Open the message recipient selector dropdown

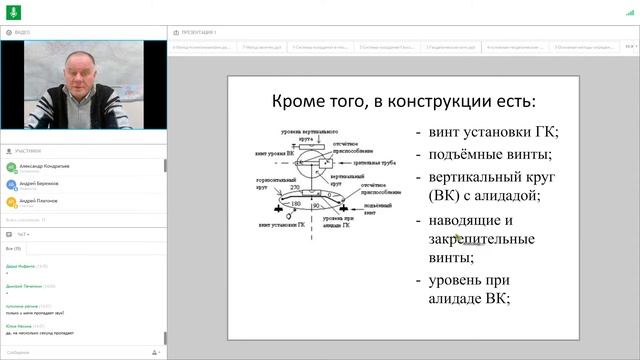point(156,352)
